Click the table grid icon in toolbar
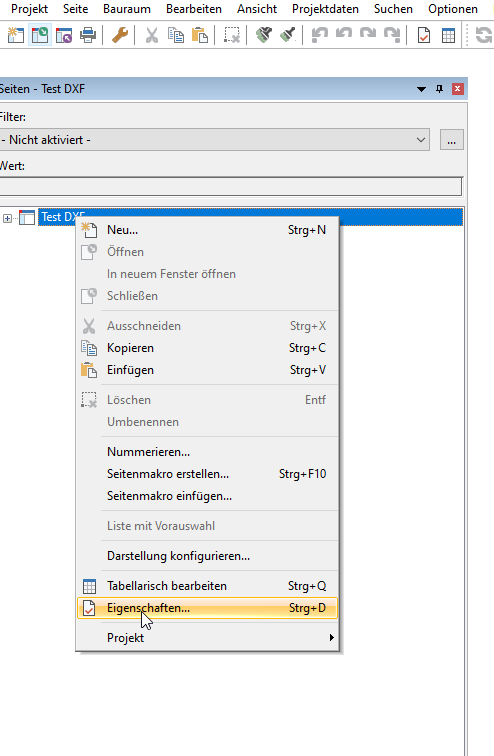This screenshot has width=494, height=756. 448,35
